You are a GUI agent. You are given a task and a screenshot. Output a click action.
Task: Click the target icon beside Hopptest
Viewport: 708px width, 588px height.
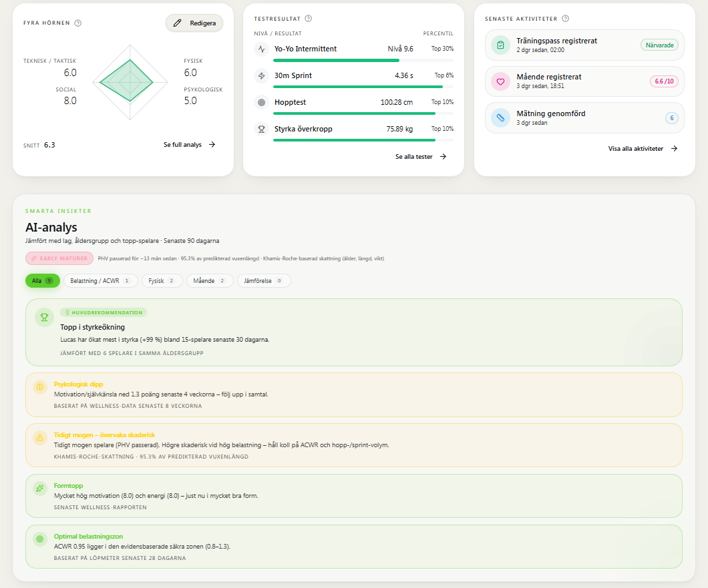pos(261,102)
